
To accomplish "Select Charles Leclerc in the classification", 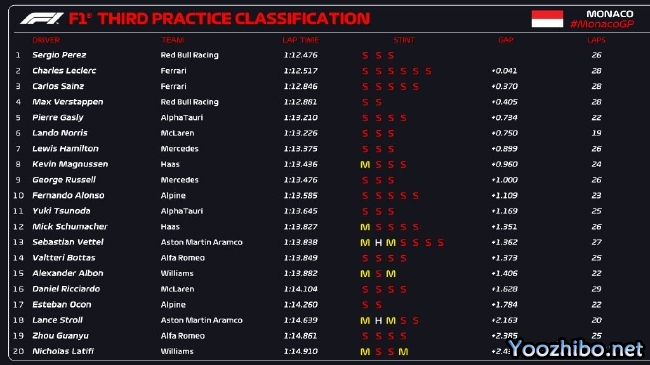I will [64, 71].
